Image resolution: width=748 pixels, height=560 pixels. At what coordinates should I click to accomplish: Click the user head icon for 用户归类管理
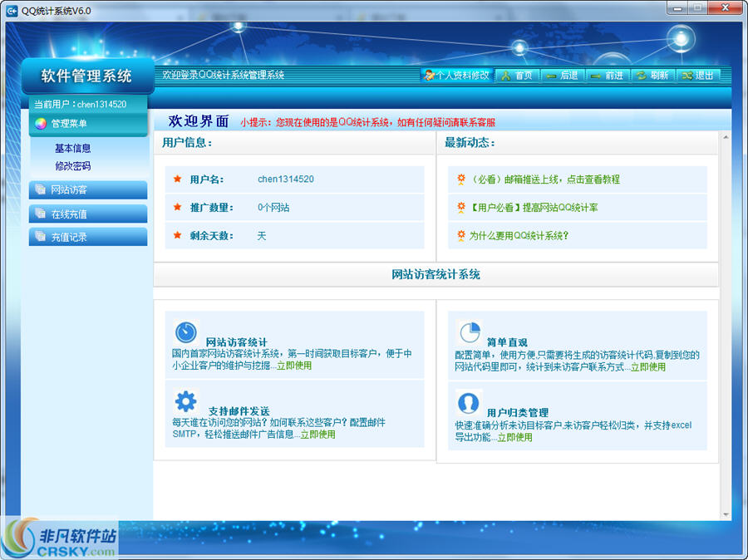point(469,403)
